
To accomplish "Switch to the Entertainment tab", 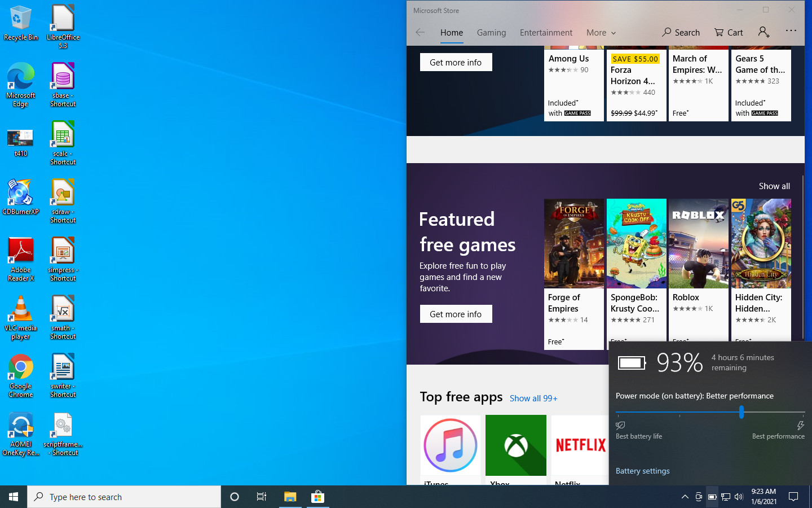I will coord(546,33).
